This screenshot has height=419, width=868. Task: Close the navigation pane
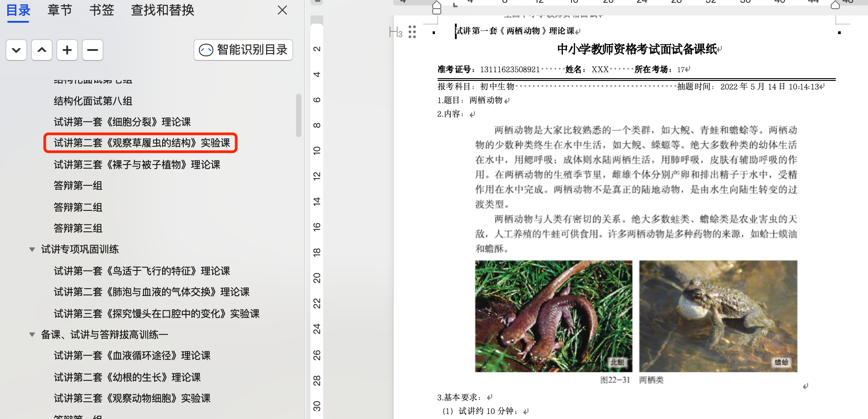282,10
